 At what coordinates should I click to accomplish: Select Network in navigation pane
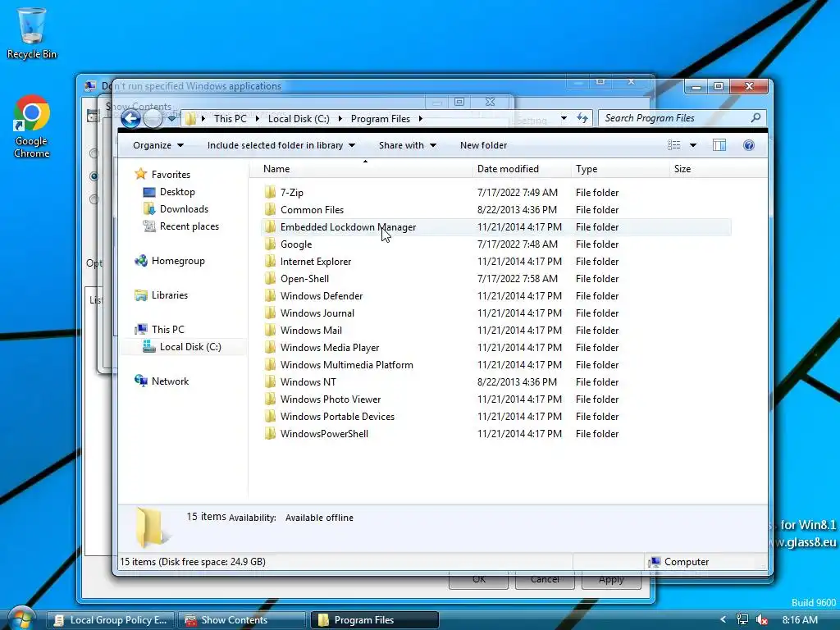[x=162, y=381]
